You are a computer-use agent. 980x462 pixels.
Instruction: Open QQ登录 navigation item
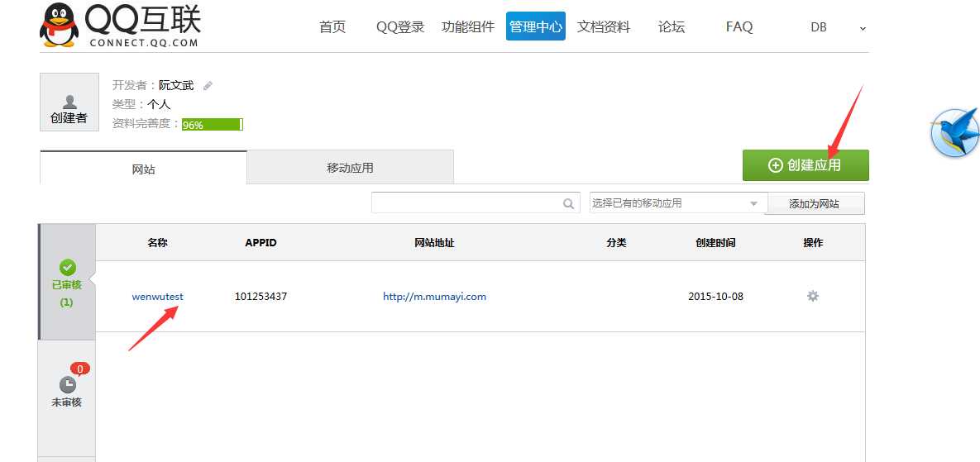[400, 26]
